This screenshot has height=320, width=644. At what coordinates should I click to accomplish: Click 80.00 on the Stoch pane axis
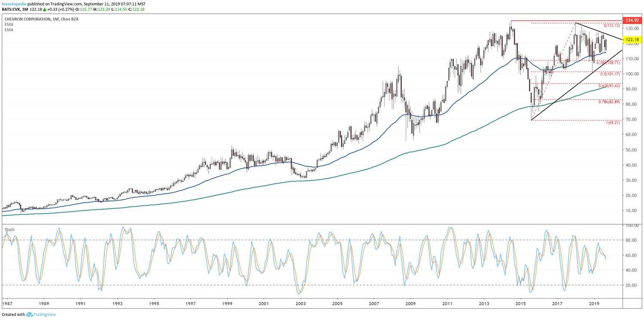point(632,240)
